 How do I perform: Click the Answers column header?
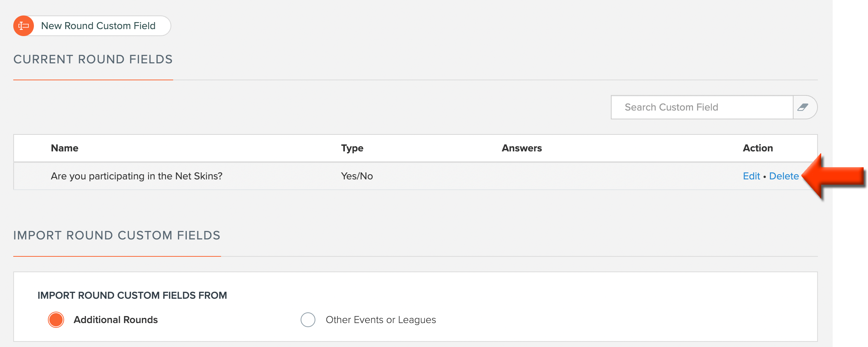(521, 148)
